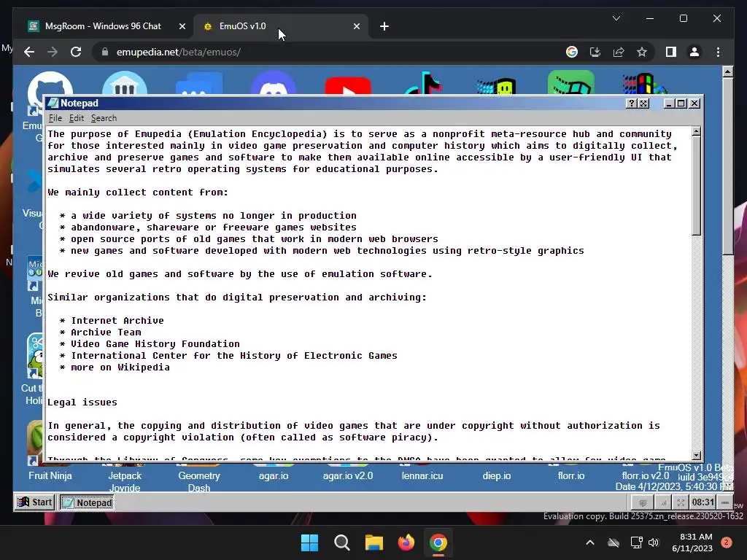Click Notepad scrollbar up arrow
Image resolution: width=747 pixels, height=560 pixels.
697,131
